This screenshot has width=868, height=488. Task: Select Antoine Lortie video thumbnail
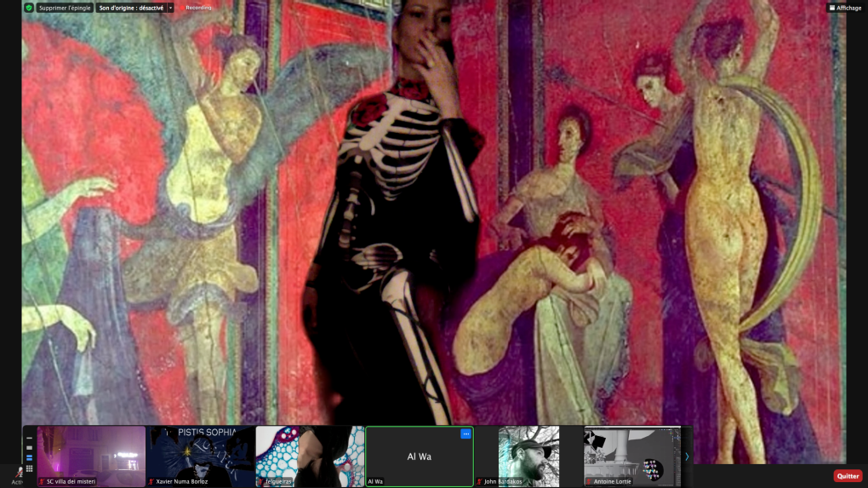[x=632, y=456]
